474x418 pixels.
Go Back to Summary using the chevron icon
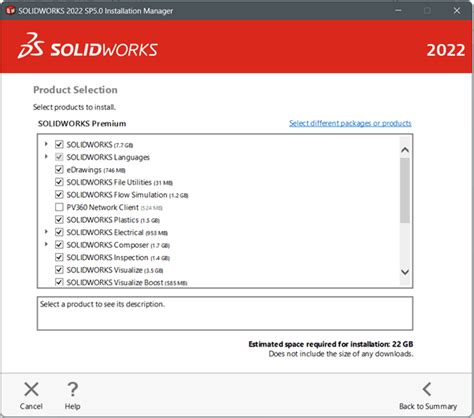click(x=427, y=389)
